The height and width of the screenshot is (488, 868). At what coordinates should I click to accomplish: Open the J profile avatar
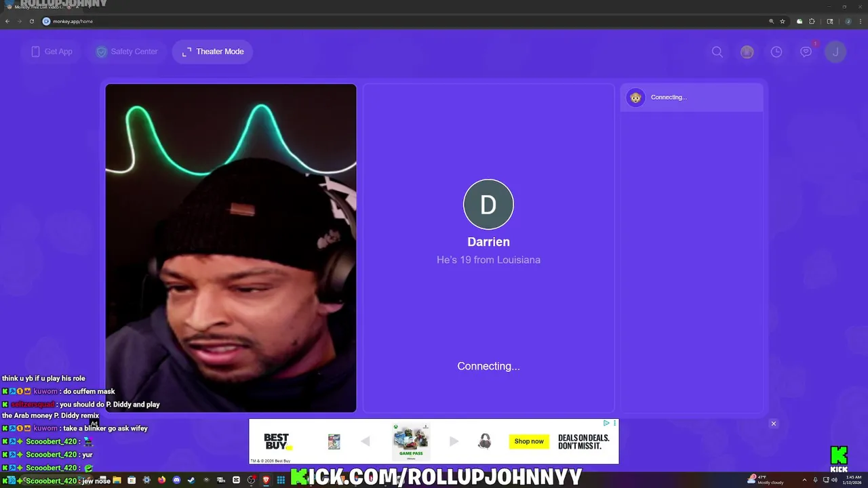(x=835, y=52)
